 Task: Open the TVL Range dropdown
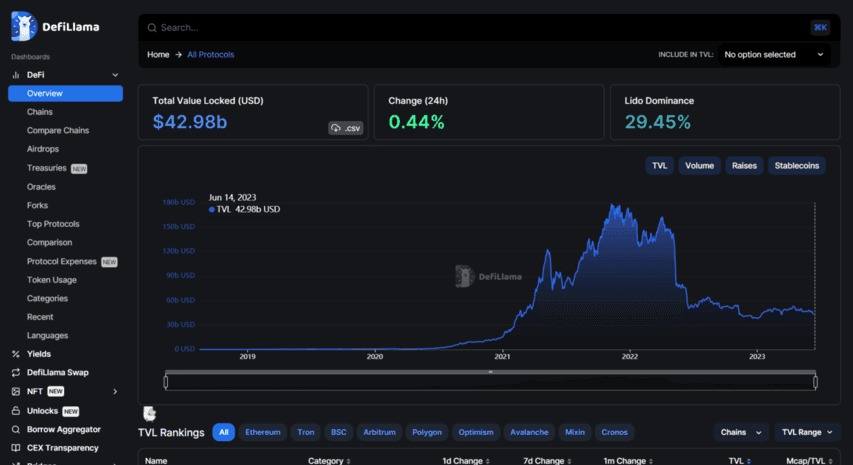807,432
